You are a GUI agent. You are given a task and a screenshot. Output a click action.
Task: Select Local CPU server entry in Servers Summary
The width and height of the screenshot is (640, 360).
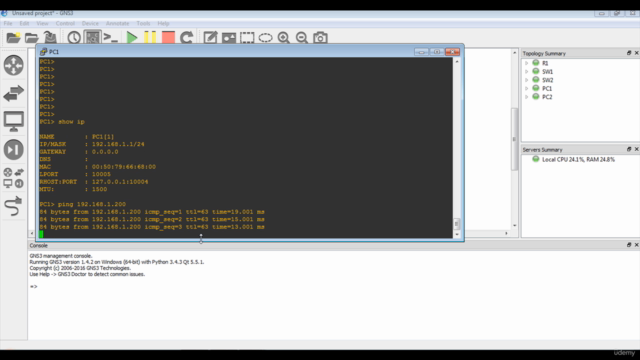click(578, 160)
